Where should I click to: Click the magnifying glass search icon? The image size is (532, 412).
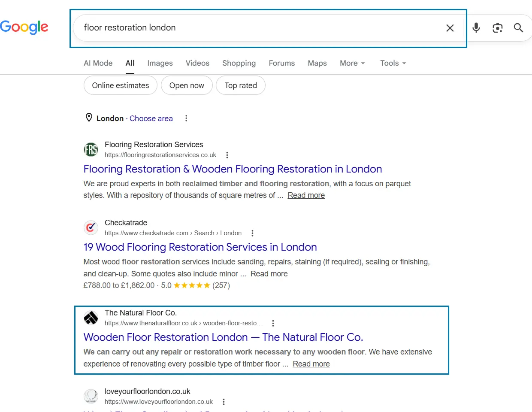pyautogui.click(x=518, y=28)
